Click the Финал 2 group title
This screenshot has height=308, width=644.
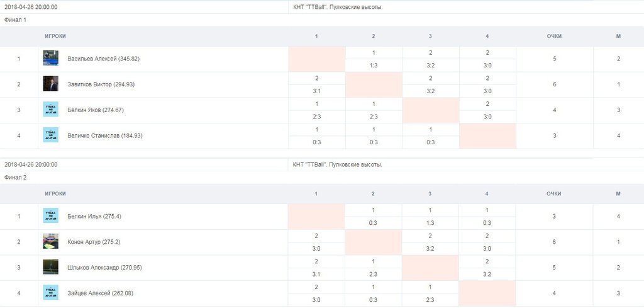[16, 178]
